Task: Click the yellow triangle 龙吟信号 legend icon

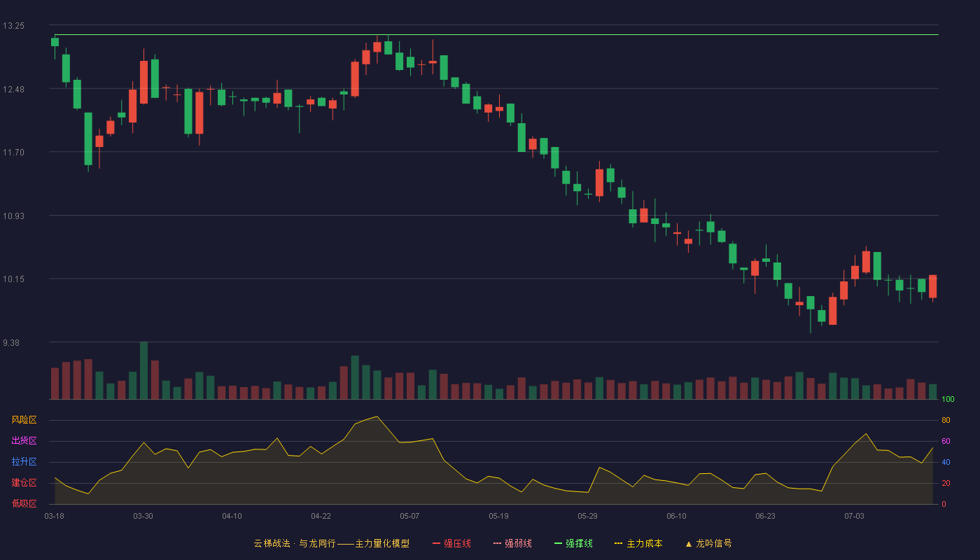Action: click(688, 544)
